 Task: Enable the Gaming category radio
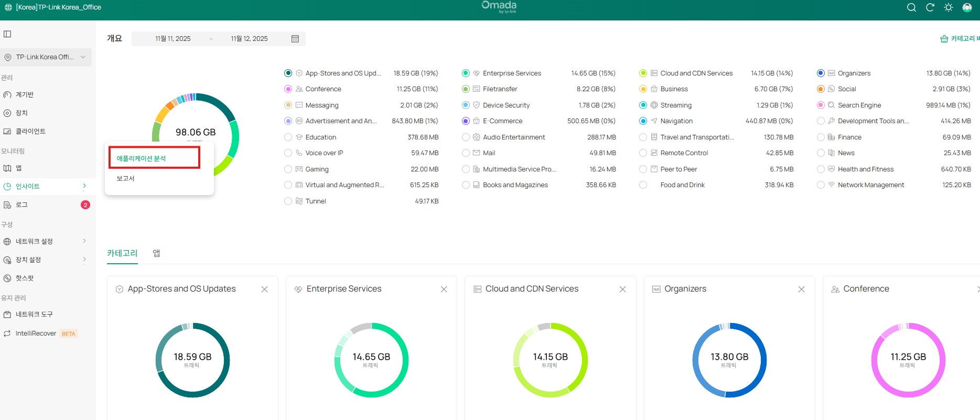288,169
